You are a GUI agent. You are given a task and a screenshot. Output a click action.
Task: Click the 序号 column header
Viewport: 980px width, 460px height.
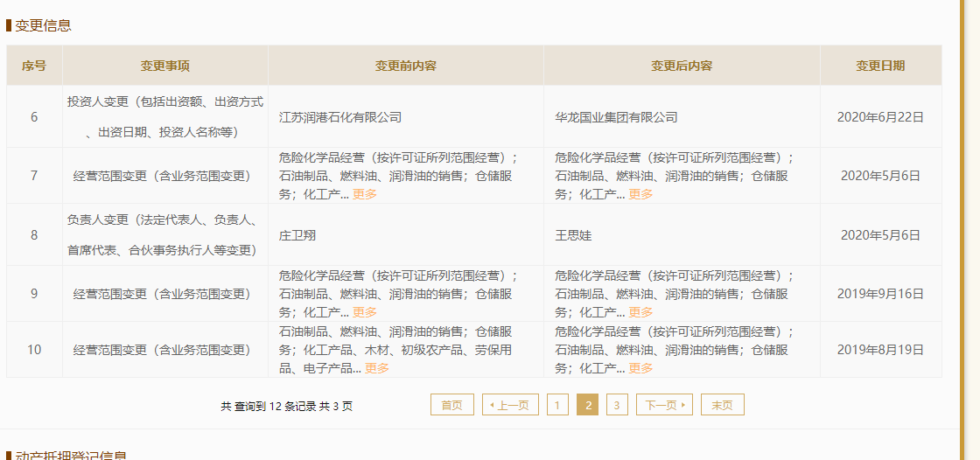tap(34, 66)
